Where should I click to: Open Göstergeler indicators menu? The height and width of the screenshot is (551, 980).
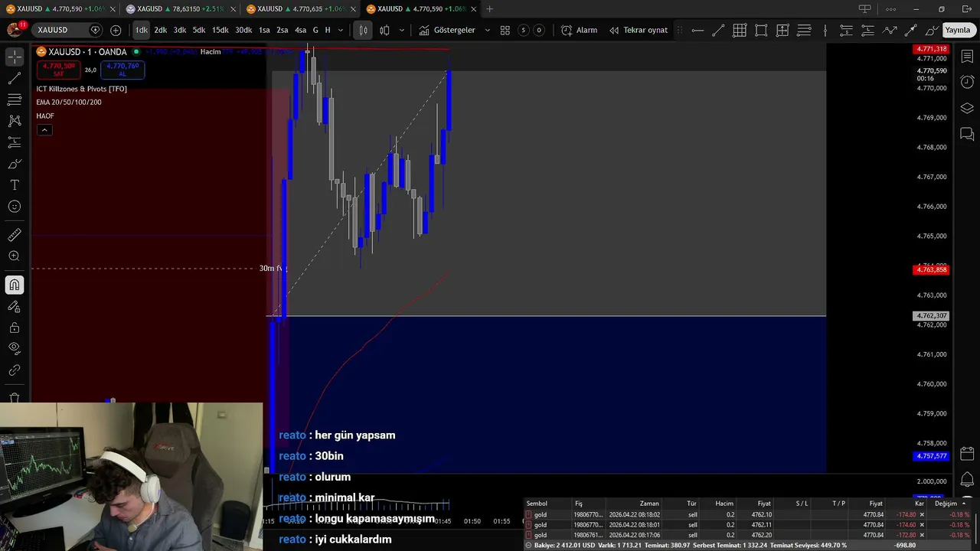click(x=447, y=30)
